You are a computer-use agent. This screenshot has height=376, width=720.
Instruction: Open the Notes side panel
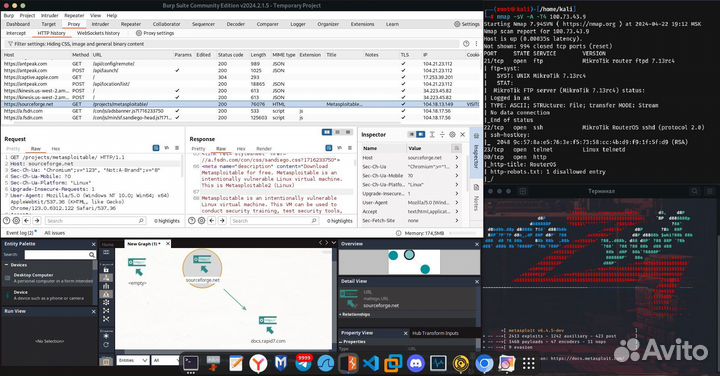[x=476, y=198]
